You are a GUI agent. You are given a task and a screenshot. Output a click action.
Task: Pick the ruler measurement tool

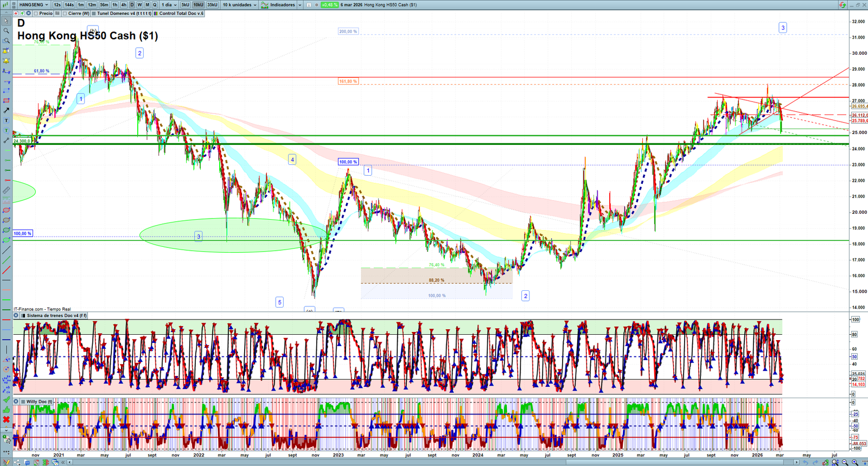[6, 190]
